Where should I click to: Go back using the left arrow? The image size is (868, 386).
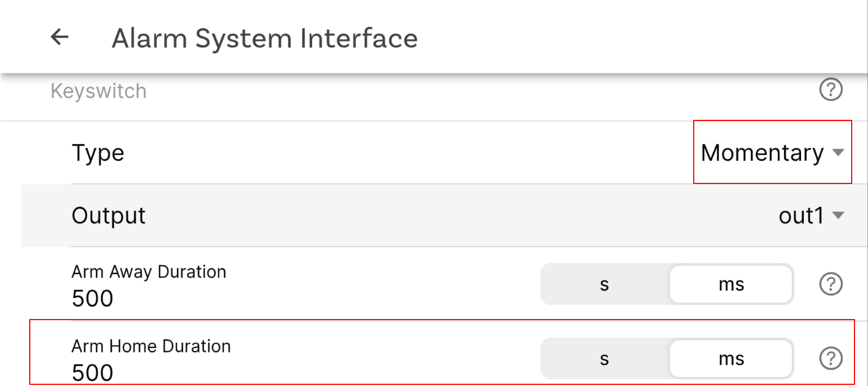pyautogui.click(x=60, y=38)
